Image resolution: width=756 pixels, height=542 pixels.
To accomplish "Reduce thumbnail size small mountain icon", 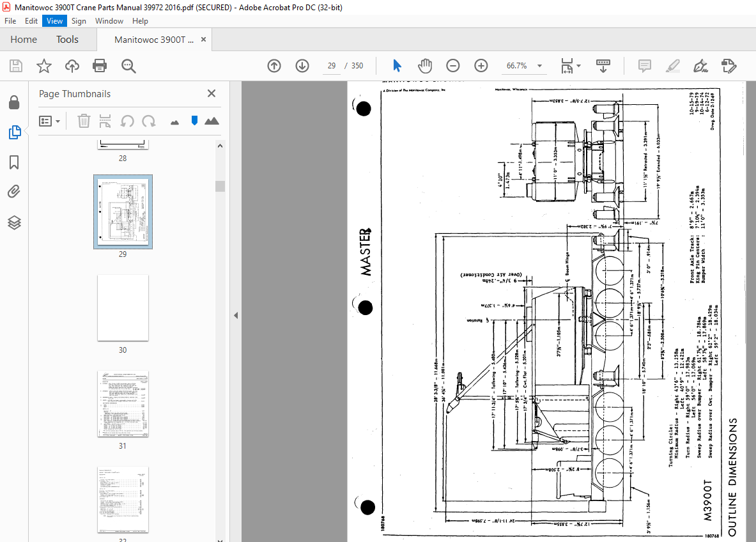I will click(174, 123).
